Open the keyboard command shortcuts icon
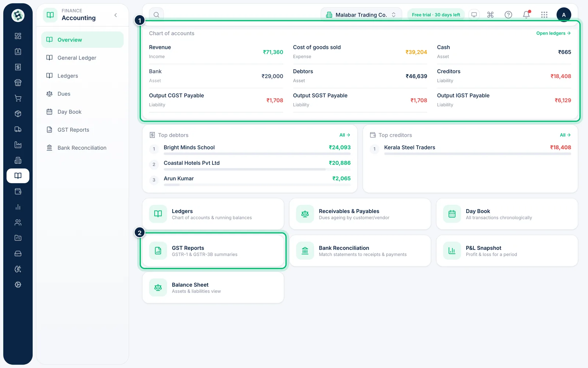Image resolution: width=588 pixels, height=368 pixels. [x=490, y=15]
